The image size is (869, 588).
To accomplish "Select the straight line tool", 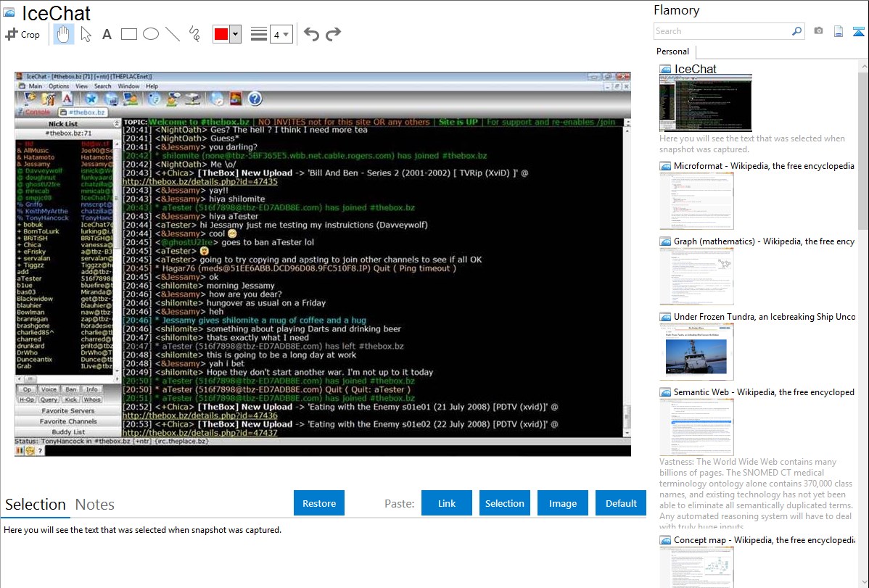I will pos(173,34).
